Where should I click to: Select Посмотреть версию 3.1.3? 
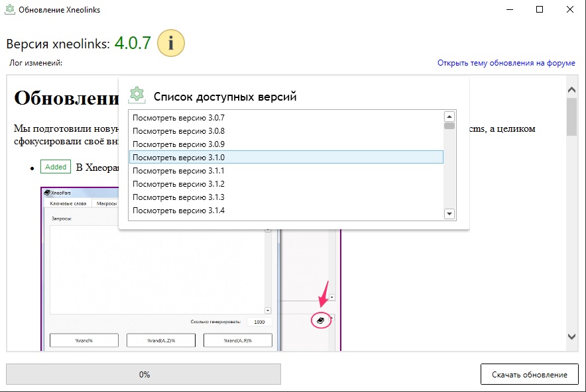pyautogui.click(x=286, y=197)
